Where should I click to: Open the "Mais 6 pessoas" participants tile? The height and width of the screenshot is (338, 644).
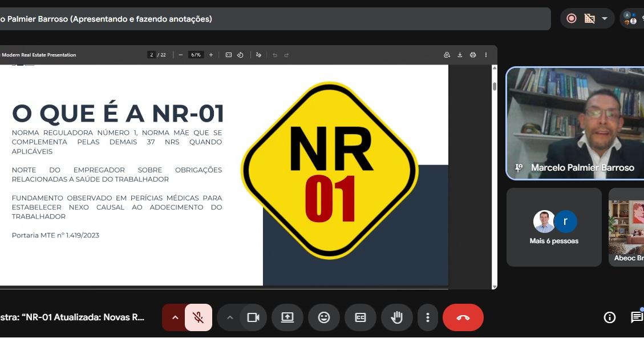(x=554, y=227)
